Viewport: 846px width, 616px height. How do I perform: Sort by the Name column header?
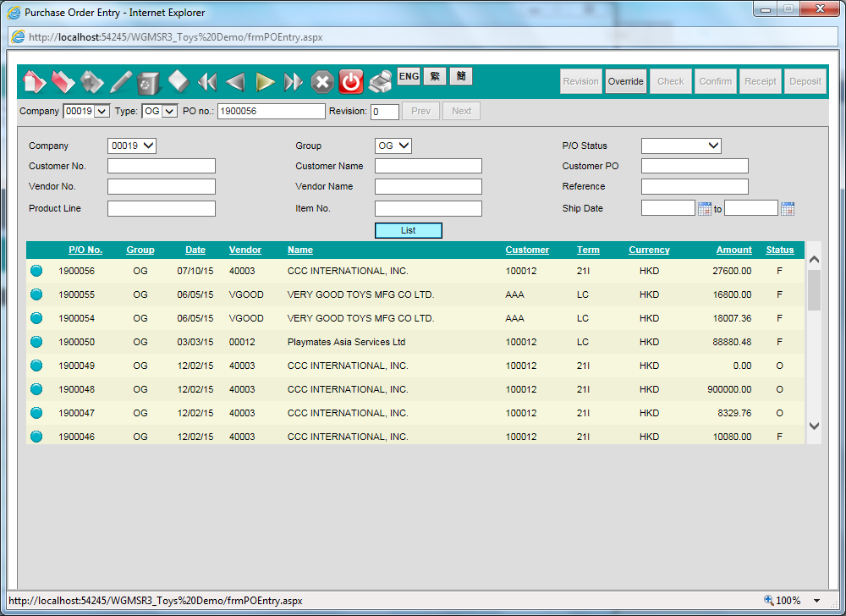click(300, 250)
